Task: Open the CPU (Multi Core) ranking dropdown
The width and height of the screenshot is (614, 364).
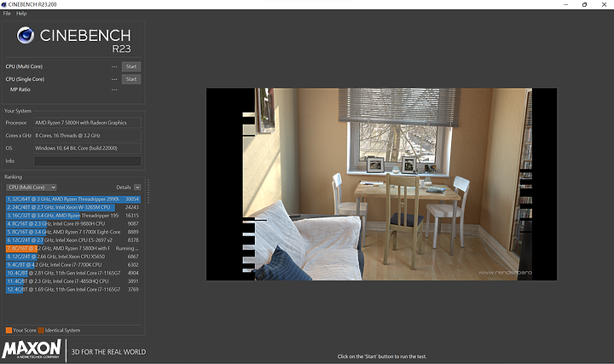Action: 32,188
